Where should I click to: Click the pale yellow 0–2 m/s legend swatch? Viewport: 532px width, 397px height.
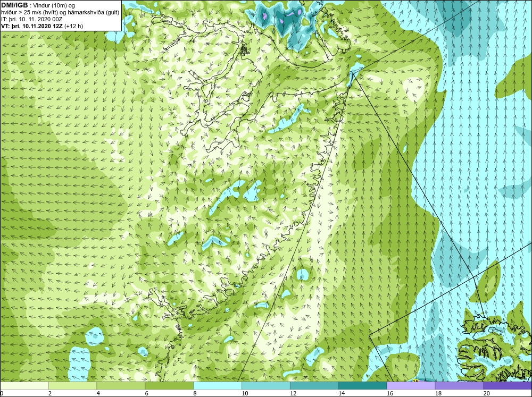24,386
